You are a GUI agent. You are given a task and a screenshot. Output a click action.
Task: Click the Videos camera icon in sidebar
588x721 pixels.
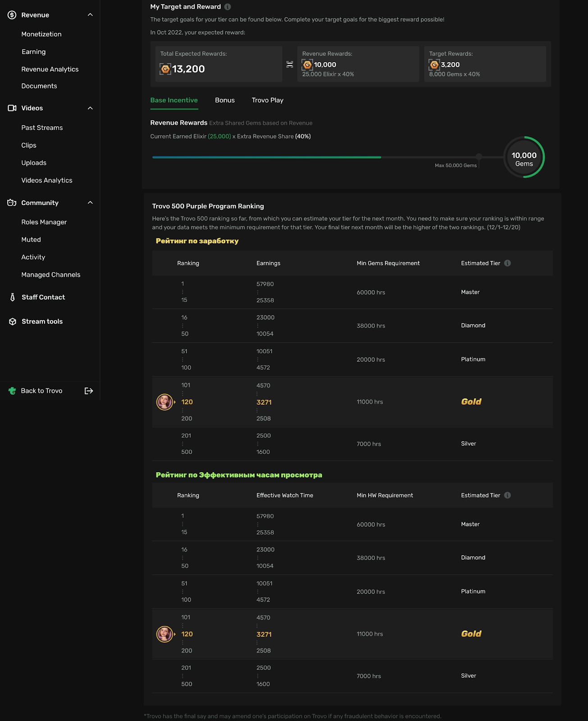[x=12, y=108]
